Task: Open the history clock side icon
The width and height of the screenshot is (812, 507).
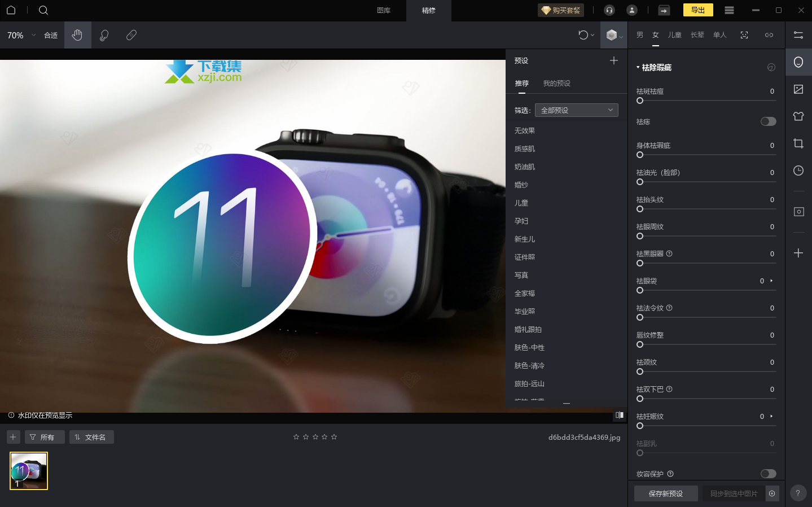Action: pyautogui.click(x=798, y=171)
